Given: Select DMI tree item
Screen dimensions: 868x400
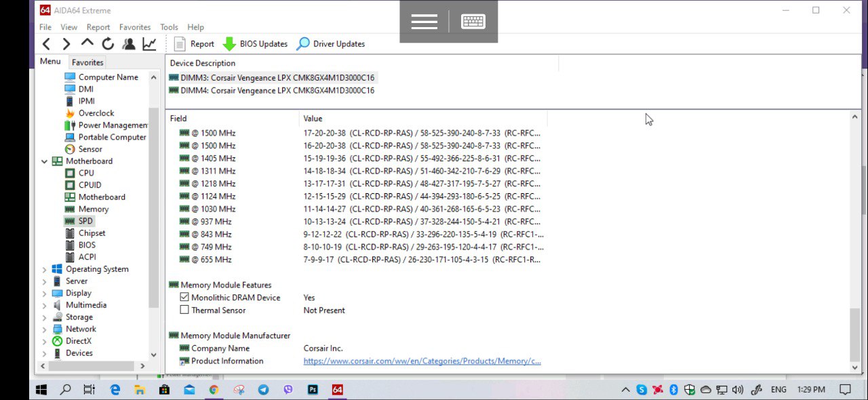Looking at the screenshot, I should tap(79, 89).
